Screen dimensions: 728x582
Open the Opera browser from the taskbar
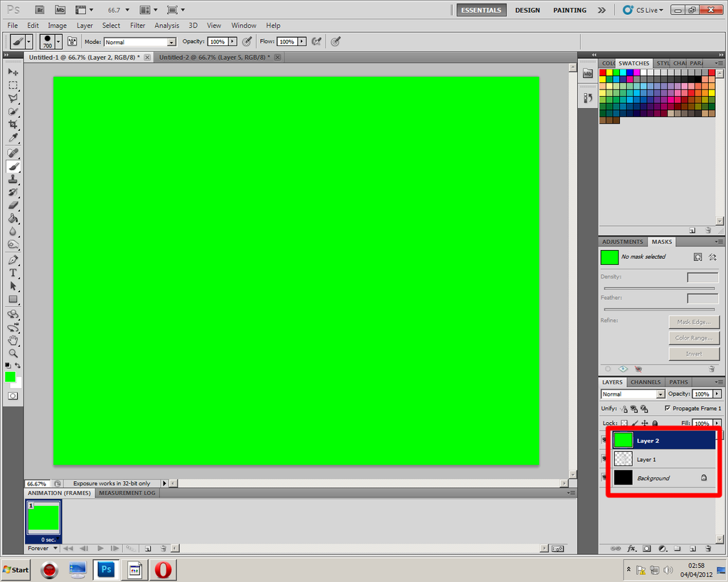[163, 570]
